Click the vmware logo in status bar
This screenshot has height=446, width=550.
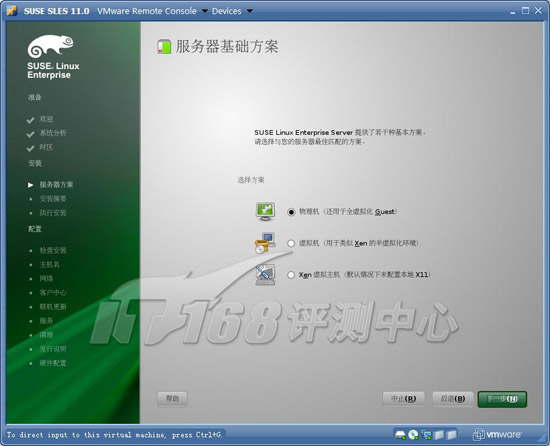point(497,434)
